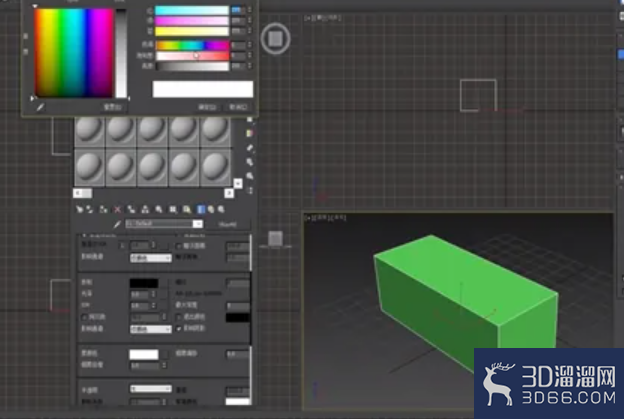Click the fifth icon in sample slots side strip
Screen dimensions: 624x419
(250, 175)
